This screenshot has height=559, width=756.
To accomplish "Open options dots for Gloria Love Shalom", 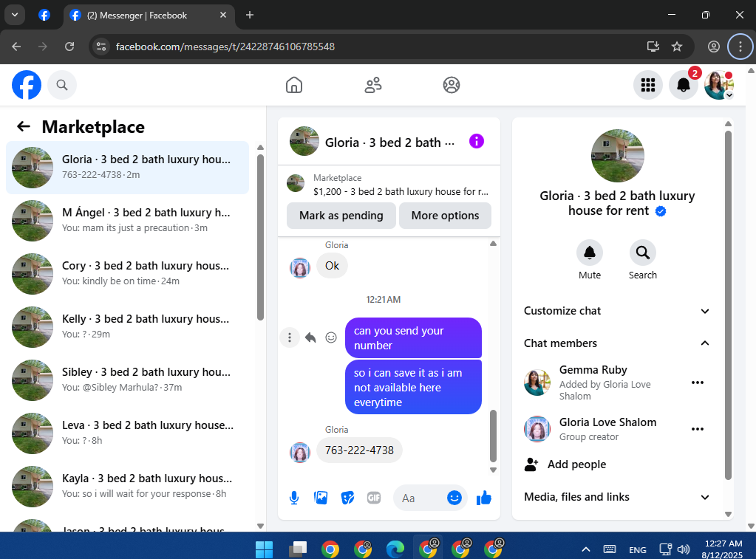I will pyautogui.click(x=697, y=429).
